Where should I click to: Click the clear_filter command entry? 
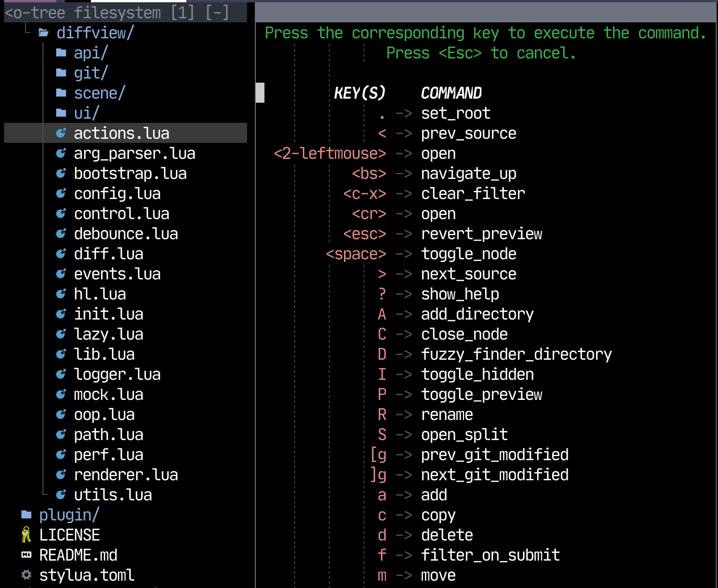pyautogui.click(x=473, y=194)
